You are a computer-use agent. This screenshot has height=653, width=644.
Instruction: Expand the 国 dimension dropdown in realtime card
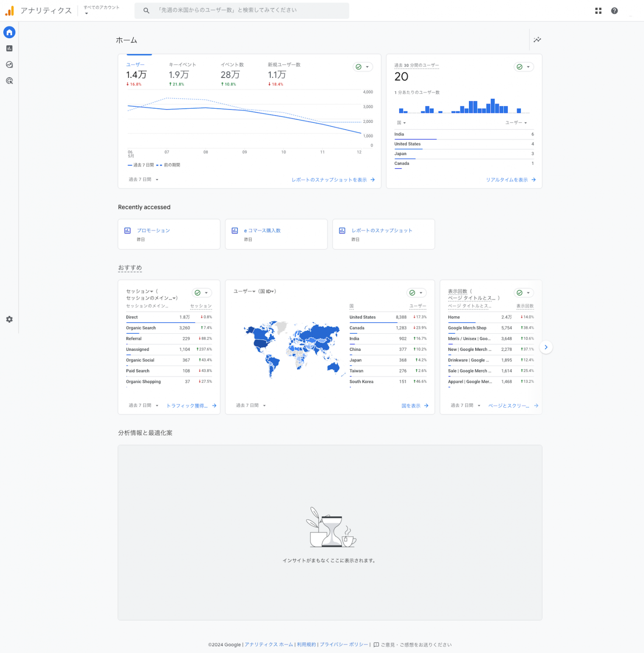401,122
